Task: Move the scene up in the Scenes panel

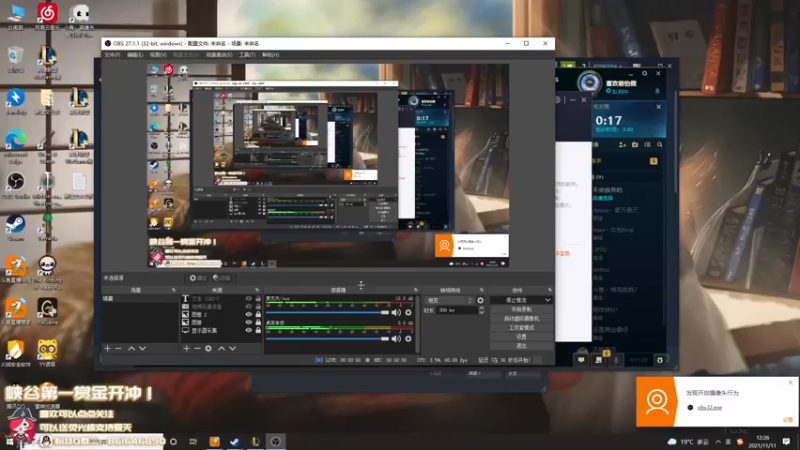Action: [x=132, y=348]
